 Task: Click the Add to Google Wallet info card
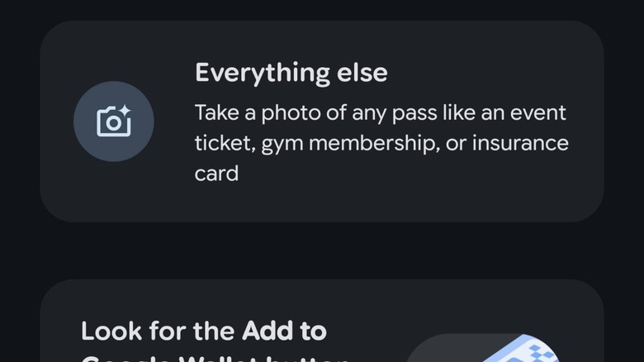click(x=322, y=321)
